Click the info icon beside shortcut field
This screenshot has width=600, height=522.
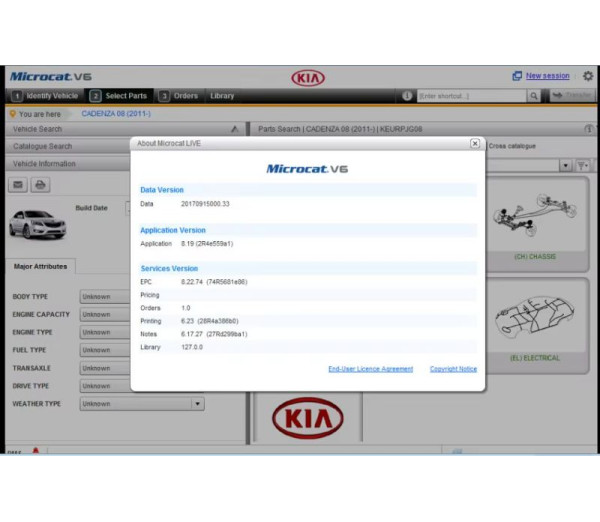(x=407, y=96)
